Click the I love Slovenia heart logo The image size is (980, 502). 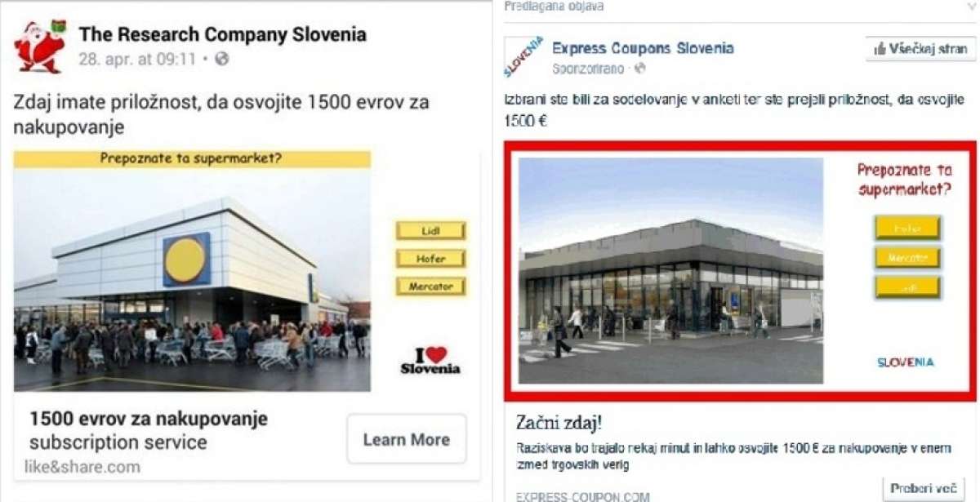430,359
